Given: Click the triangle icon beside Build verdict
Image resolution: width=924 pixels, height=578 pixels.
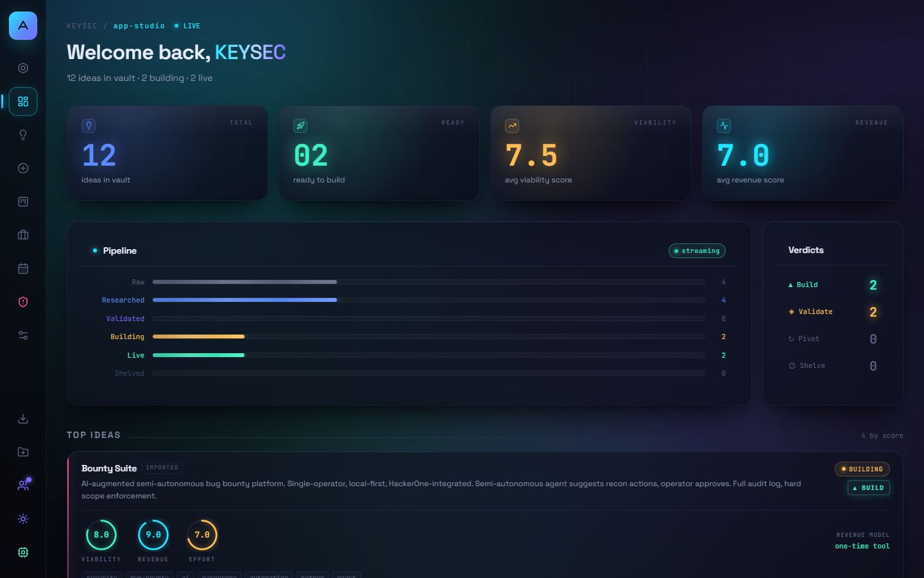Looking at the screenshot, I should click(791, 285).
